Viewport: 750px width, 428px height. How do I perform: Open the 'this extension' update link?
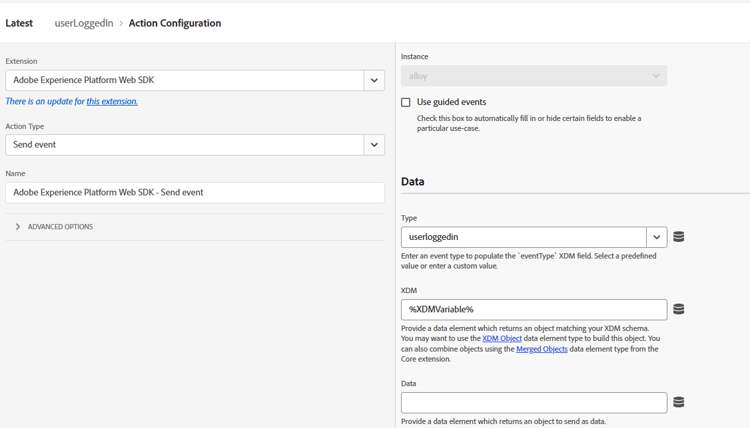pos(112,101)
